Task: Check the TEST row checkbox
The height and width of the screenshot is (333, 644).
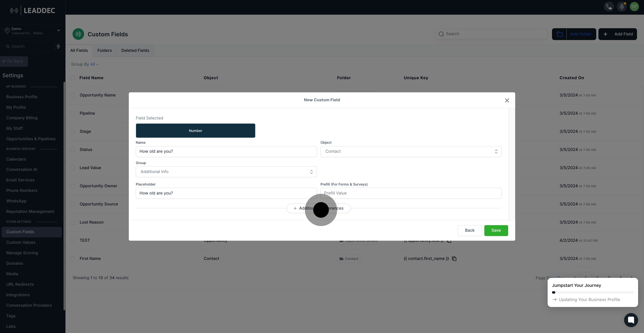Action: click(x=73, y=241)
